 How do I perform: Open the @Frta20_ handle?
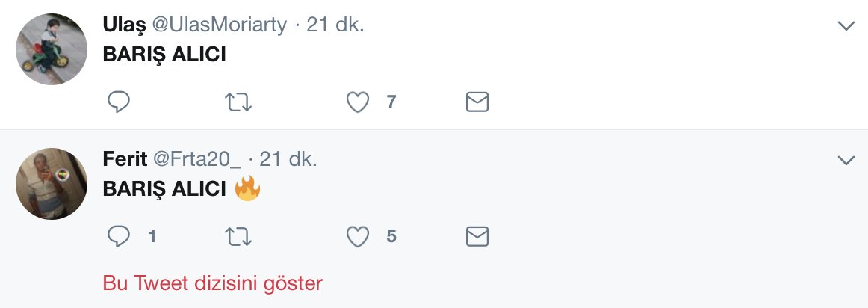(x=196, y=159)
